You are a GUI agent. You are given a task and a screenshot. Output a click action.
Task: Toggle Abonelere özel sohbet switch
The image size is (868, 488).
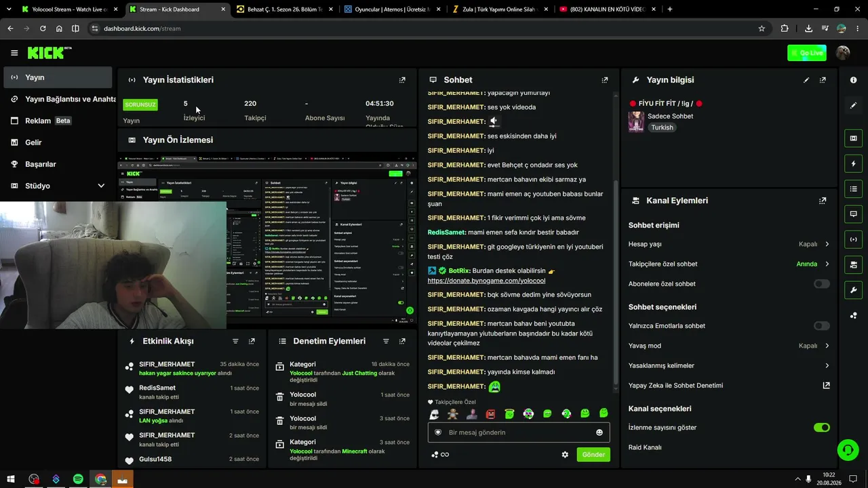tap(821, 284)
